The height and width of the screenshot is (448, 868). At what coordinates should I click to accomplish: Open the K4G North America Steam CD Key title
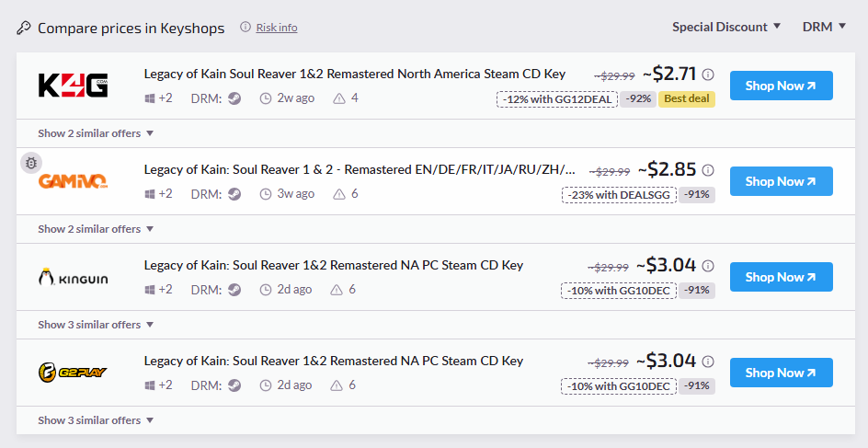pos(355,74)
